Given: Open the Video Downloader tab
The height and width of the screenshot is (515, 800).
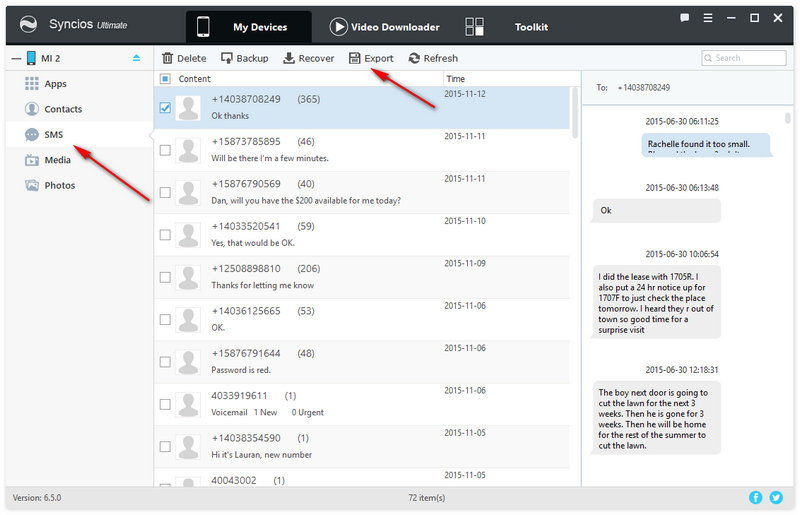Looking at the screenshot, I should point(385,27).
